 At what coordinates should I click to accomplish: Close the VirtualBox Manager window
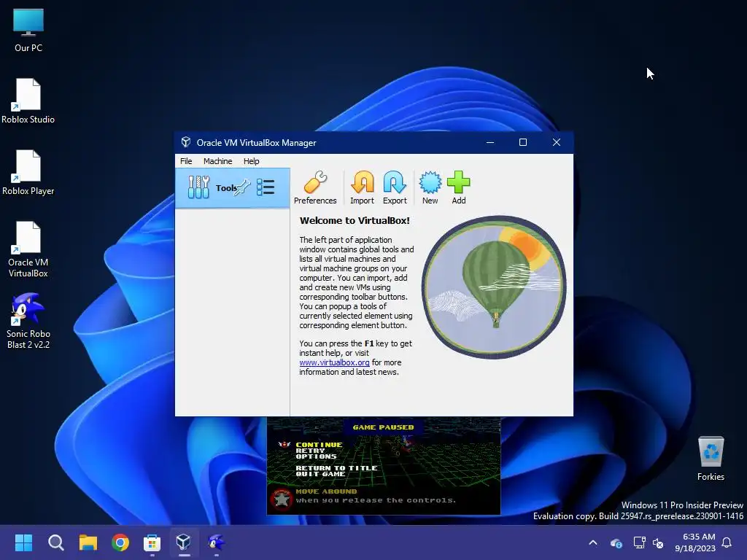point(556,142)
